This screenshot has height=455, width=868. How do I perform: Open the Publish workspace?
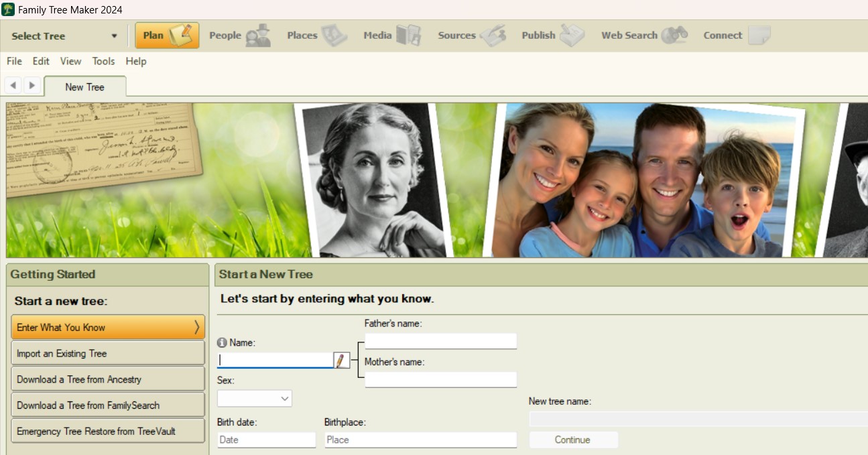[x=552, y=36]
